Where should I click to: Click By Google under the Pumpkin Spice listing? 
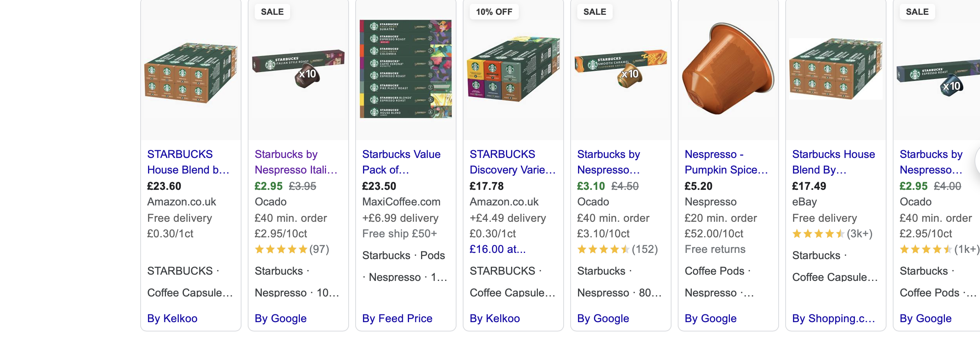pyautogui.click(x=710, y=318)
